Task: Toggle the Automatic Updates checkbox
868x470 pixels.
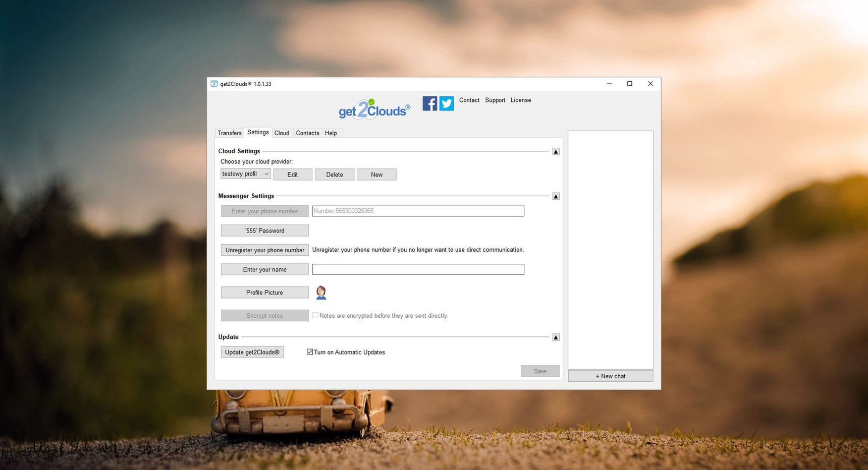Action: tap(310, 352)
